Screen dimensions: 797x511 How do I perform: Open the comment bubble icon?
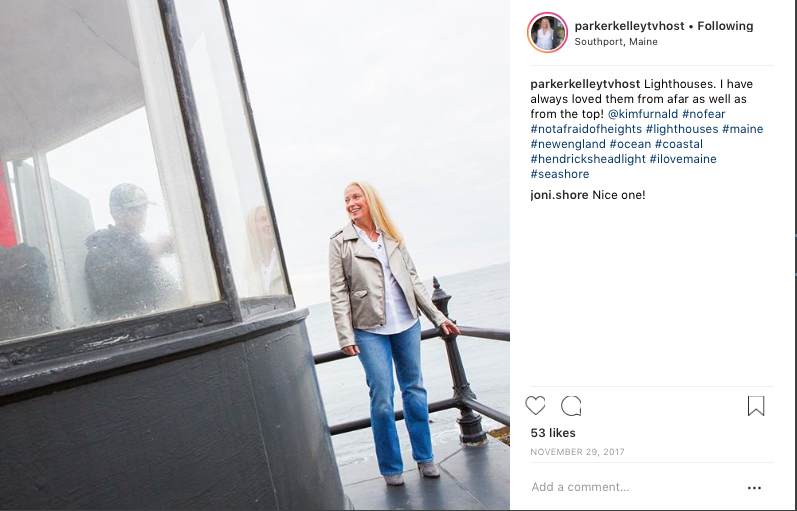tap(571, 406)
